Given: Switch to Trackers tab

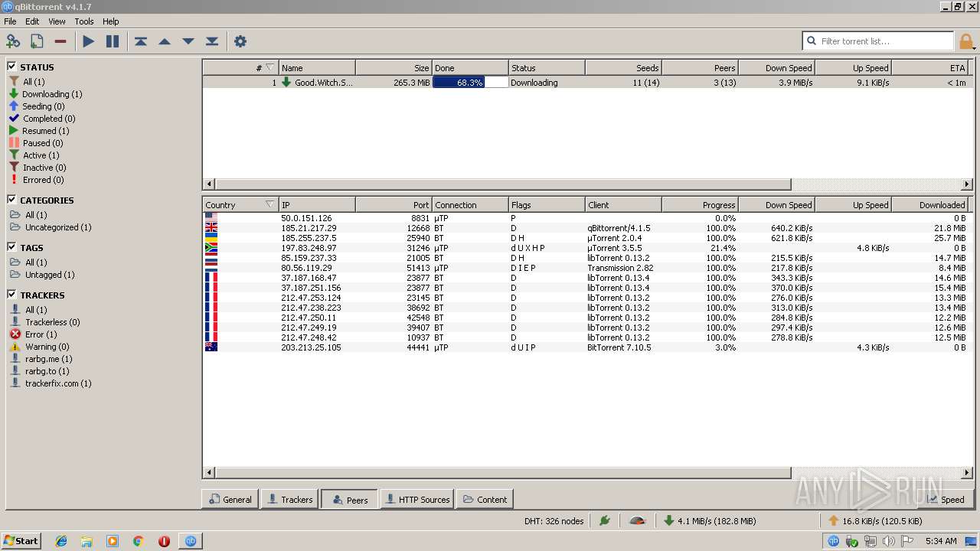Looking at the screenshot, I should [289, 499].
